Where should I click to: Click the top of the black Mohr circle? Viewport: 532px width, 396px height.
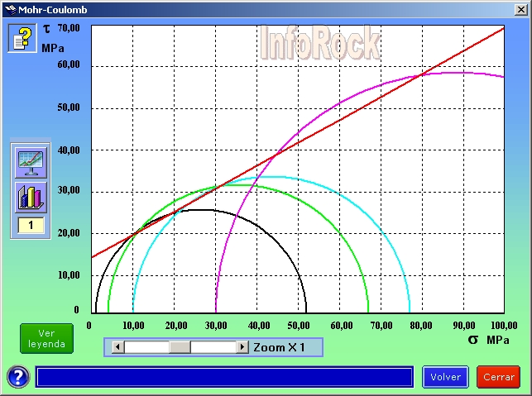pyautogui.click(x=201, y=210)
